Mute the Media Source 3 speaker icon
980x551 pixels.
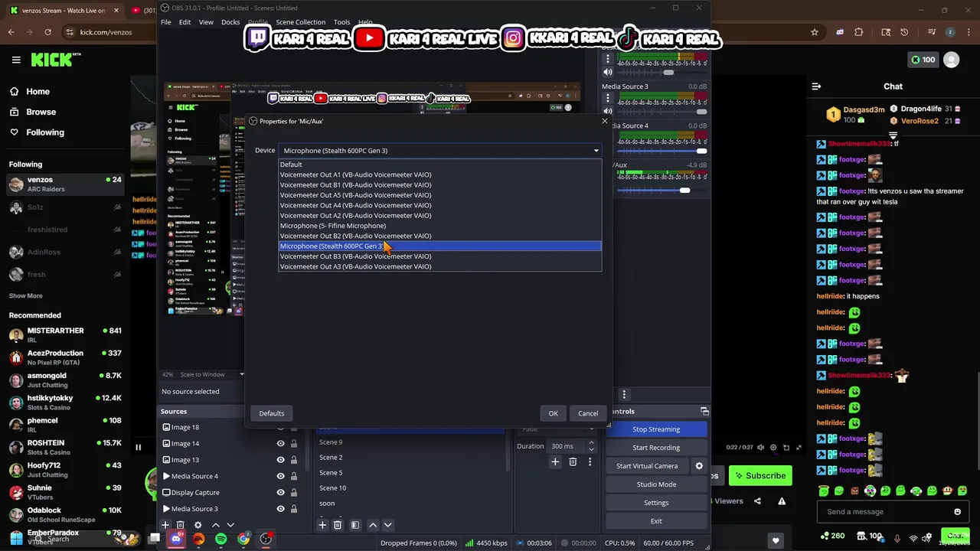pyautogui.click(x=608, y=112)
